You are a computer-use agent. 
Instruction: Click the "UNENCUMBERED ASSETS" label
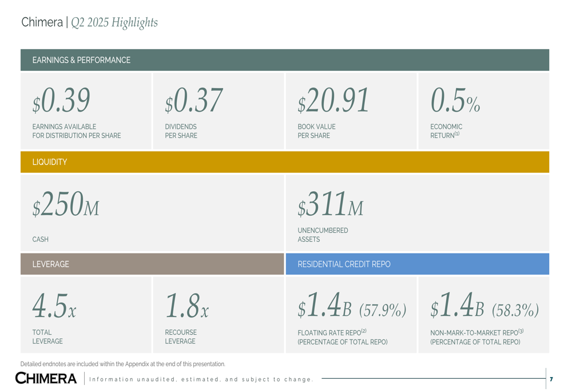[x=323, y=235]
